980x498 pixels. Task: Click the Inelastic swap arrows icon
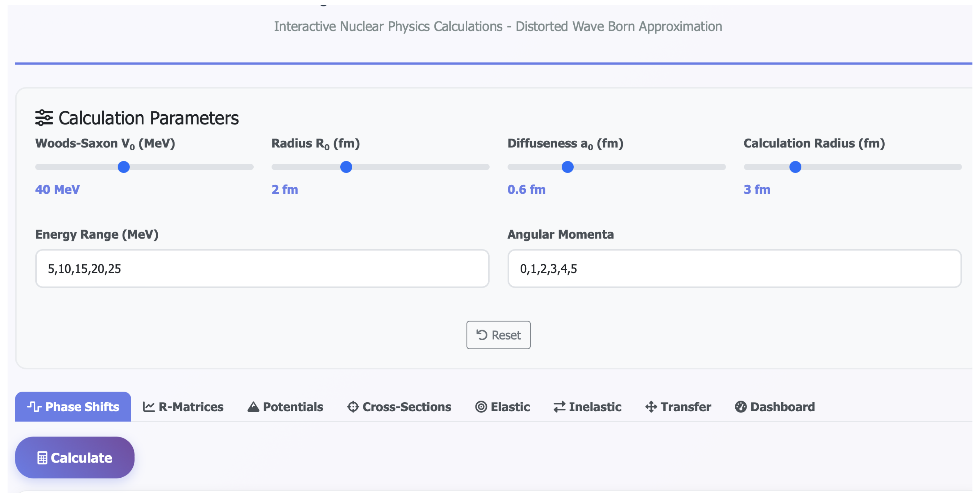pos(560,407)
